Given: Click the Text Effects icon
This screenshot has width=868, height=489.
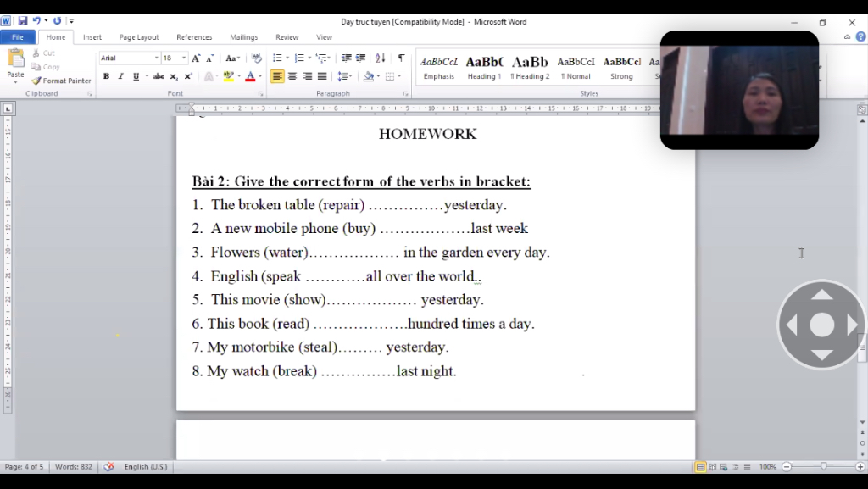Looking at the screenshot, I should pyautogui.click(x=209, y=76).
